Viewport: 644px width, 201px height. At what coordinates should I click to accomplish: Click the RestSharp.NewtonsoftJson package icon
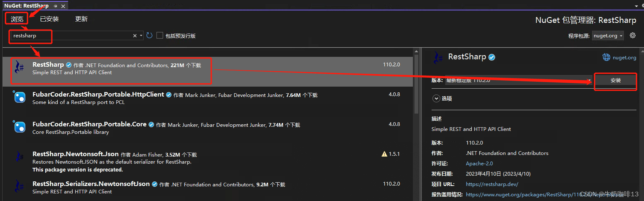point(20,157)
